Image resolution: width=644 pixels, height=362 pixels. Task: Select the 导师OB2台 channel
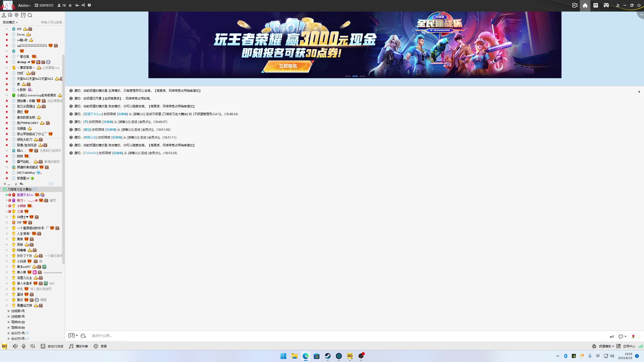pyautogui.click(x=18, y=328)
